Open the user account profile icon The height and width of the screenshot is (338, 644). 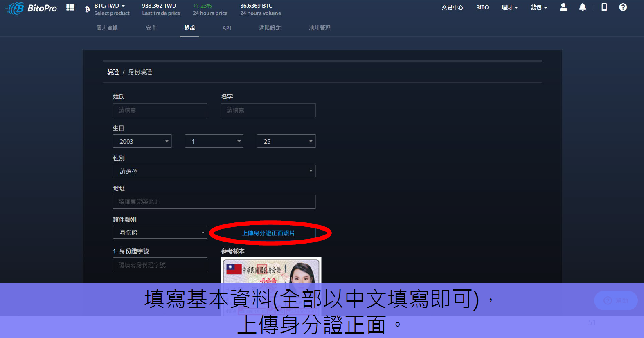coord(563,7)
